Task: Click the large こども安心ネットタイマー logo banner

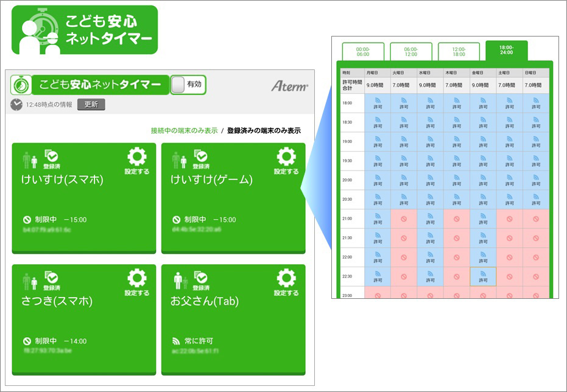Action: click(x=85, y=30)
